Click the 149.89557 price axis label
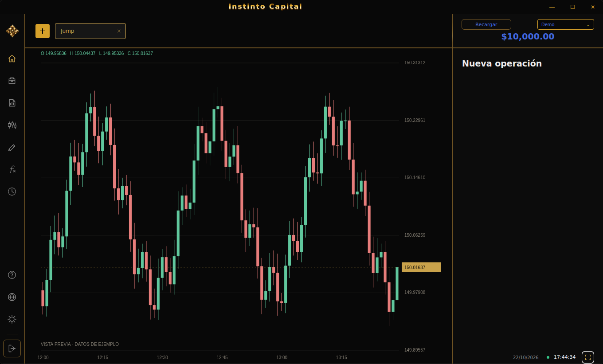 (415, 350)
